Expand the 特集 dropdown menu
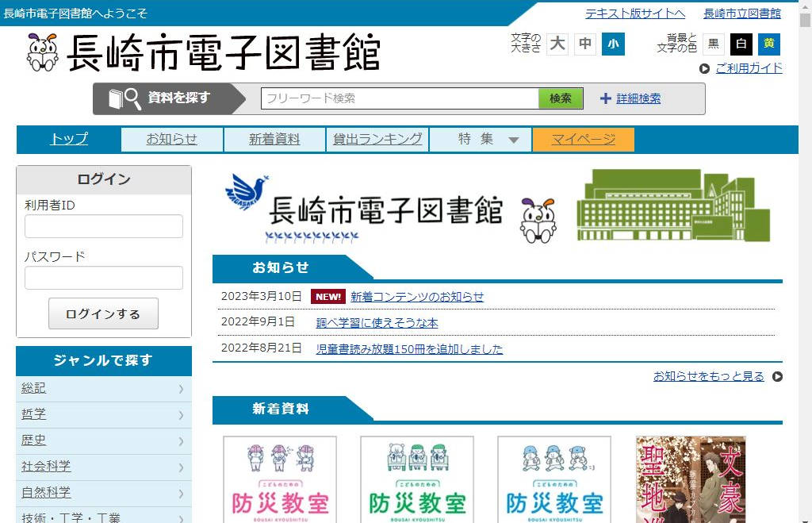 click(x=480, y=140)
